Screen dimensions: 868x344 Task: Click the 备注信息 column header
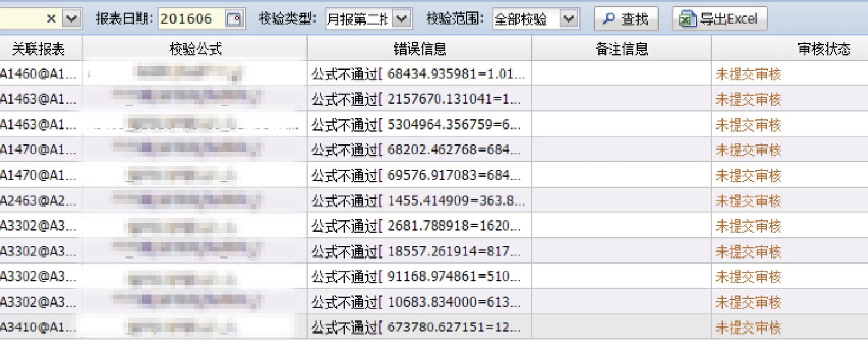[621, 49]
